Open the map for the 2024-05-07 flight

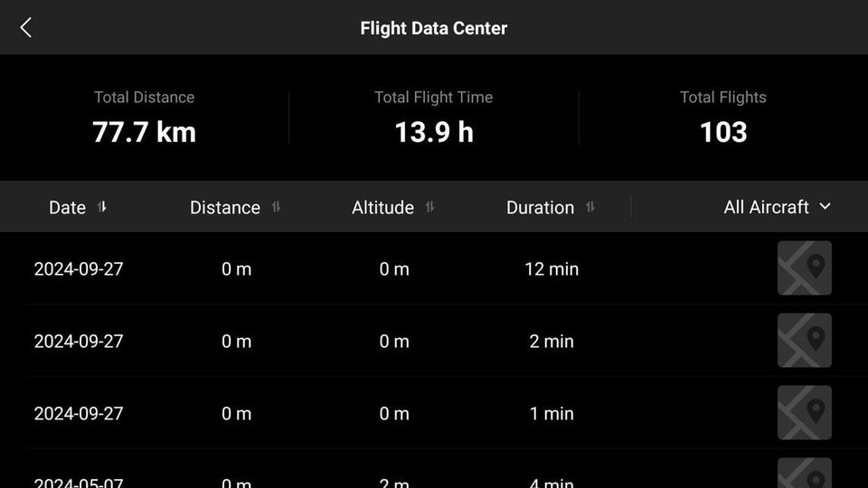(804, 475)
